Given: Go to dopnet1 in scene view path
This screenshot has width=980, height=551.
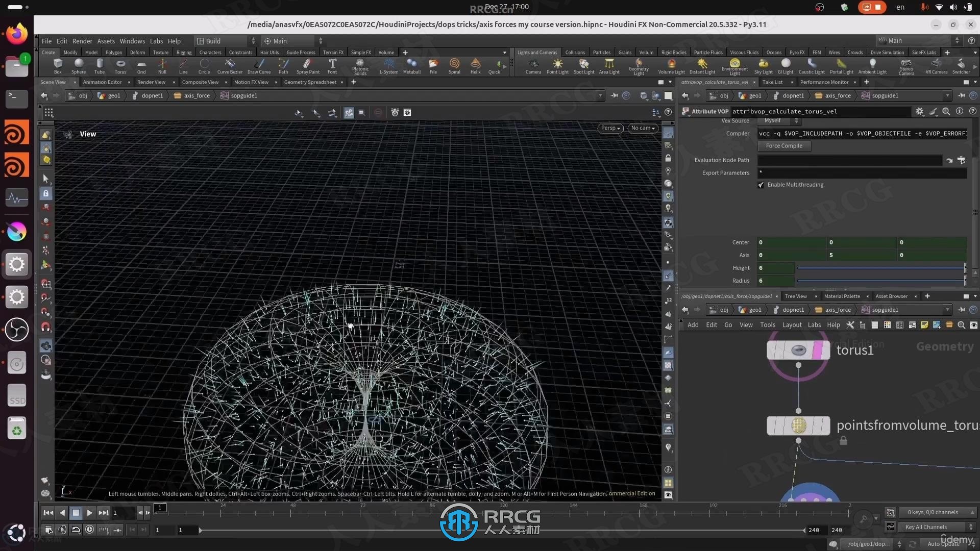Looking at the screenshot, I should pos(148,95).
